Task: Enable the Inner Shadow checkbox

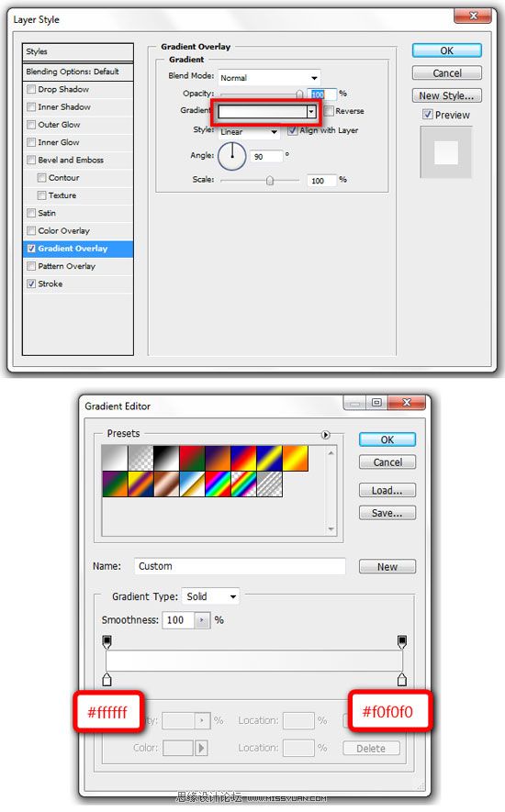Action: pos(31,106)
